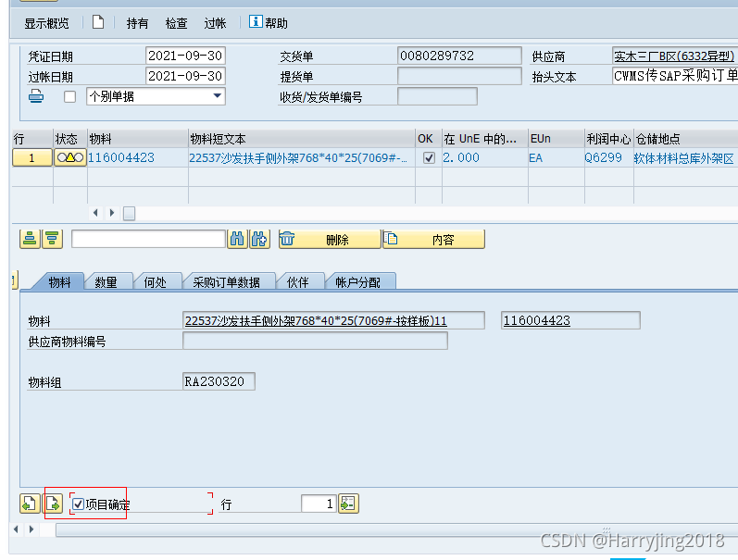Click the search text field beside sort icons
The height and width of the screenshot is (560, 738).
tap(149, 239)
